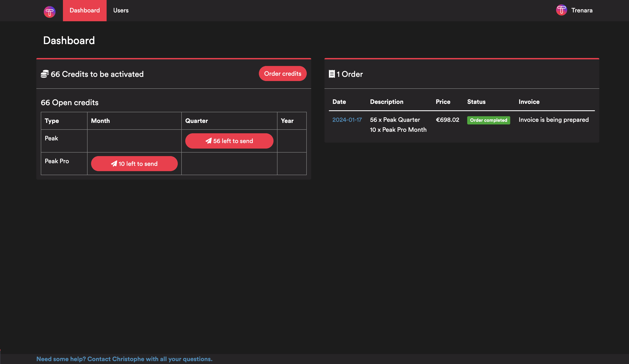Viewport: 629px width, 364px height.
Task: Click the Order completed status badge
Action: coord(488,120)
